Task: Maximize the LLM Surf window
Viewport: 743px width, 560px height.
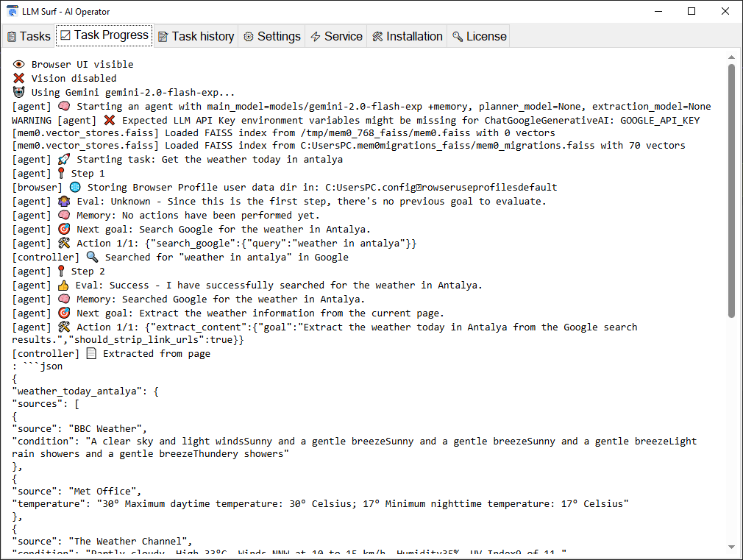Action: click(x=692, y=11)
